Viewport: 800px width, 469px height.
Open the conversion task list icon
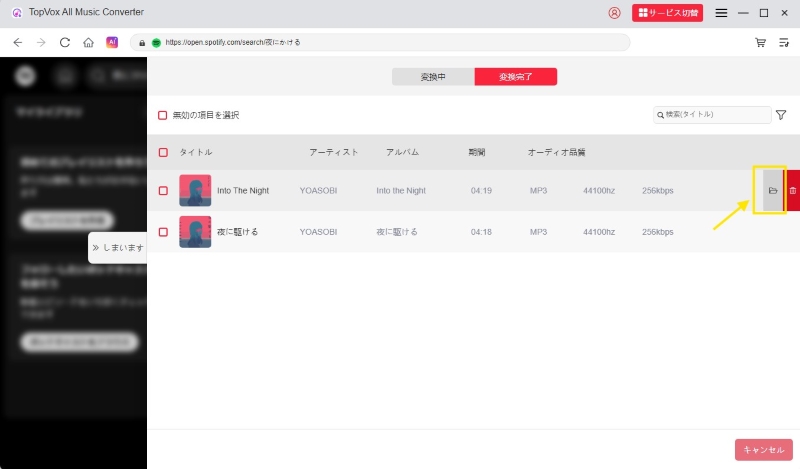point(784,42)
